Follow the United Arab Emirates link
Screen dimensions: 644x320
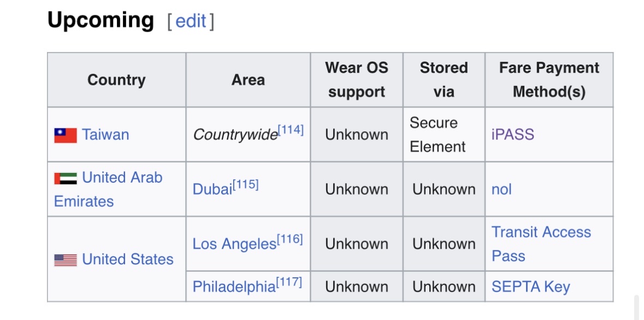point(122,178)
